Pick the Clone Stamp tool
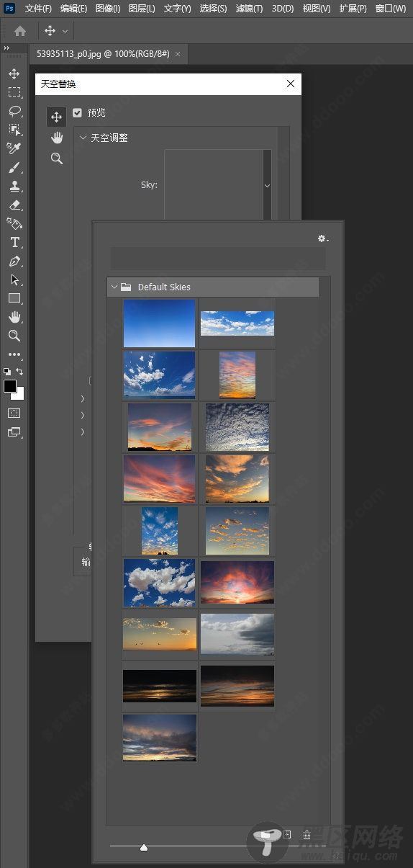 [14, 186]
